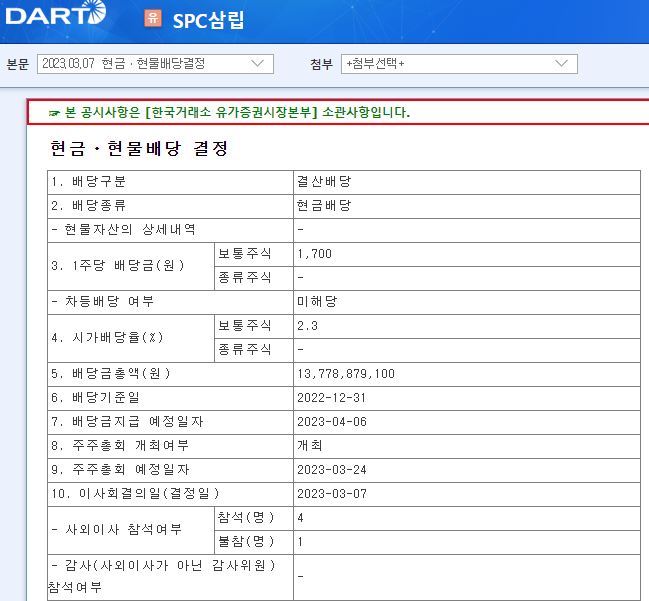Screen dimensions: 649x601
Task: Select the 결산배당 cell
Action: 466,182
